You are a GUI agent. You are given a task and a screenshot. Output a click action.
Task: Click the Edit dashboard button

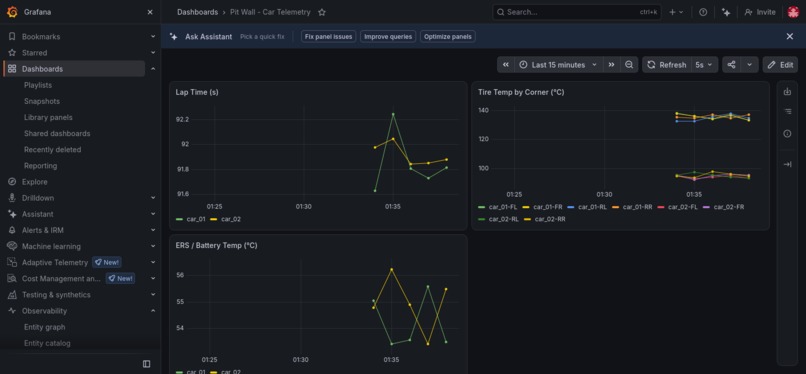pyautogui.click(x=780, y=65)
